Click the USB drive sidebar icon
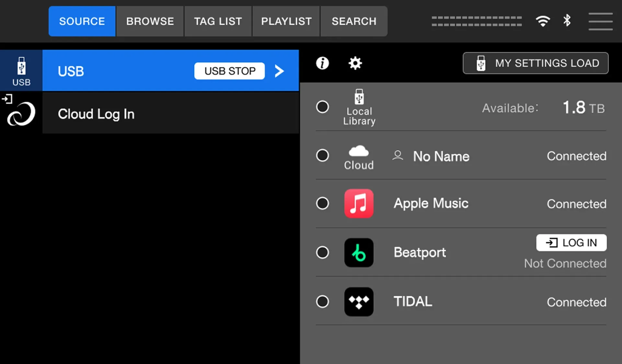 (21, 71)
